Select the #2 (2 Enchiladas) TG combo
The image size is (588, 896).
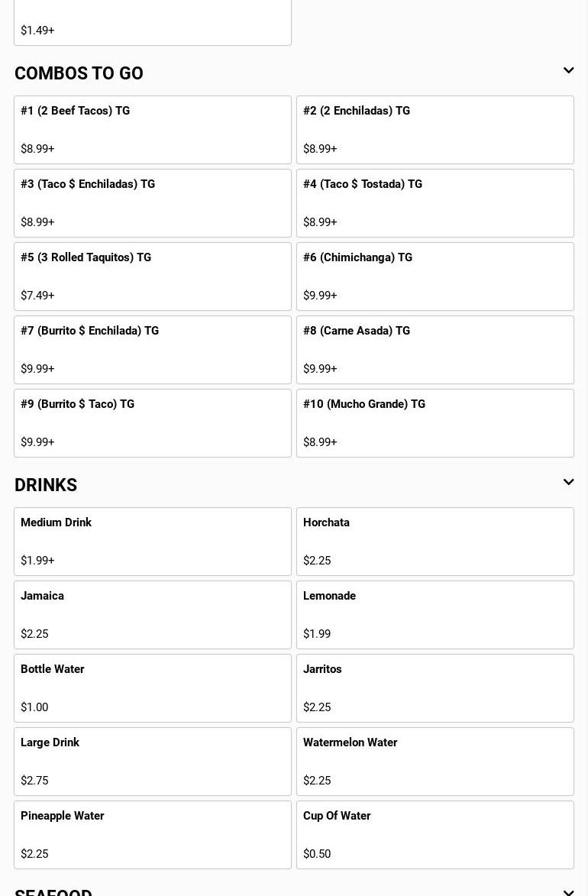tap(435, 130)
